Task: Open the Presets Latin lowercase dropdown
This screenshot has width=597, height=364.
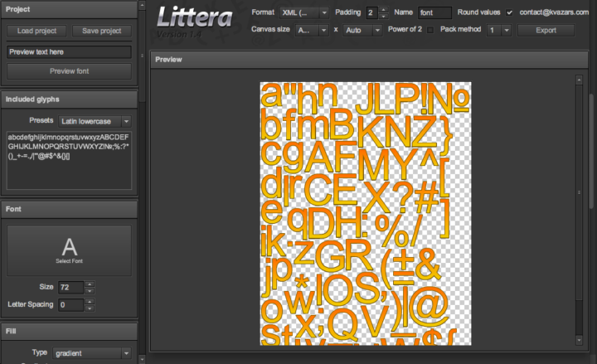Action: 95,121
